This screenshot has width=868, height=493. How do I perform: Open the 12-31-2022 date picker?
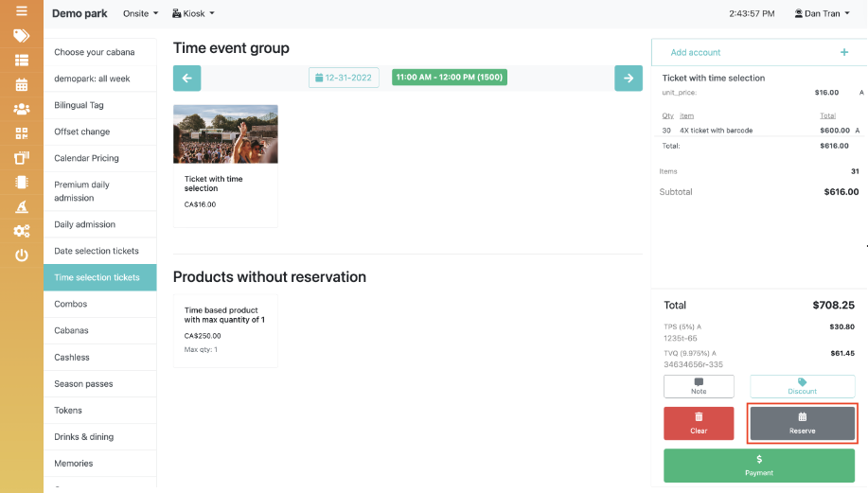[x=345, y=78]
